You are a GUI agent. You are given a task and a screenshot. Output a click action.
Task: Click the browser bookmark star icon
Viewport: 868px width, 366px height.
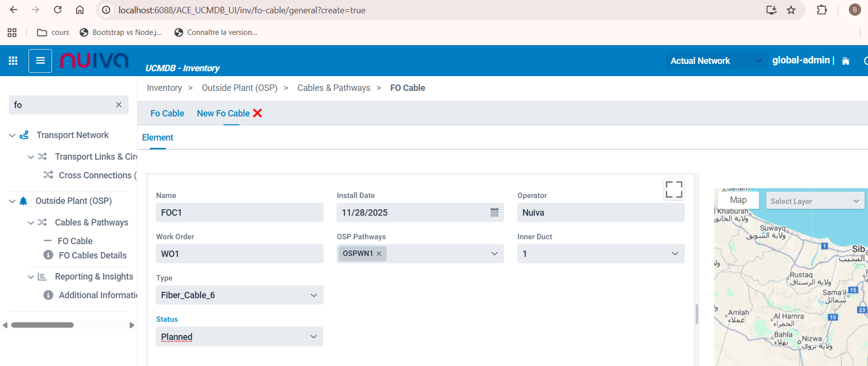click(791, 10)
